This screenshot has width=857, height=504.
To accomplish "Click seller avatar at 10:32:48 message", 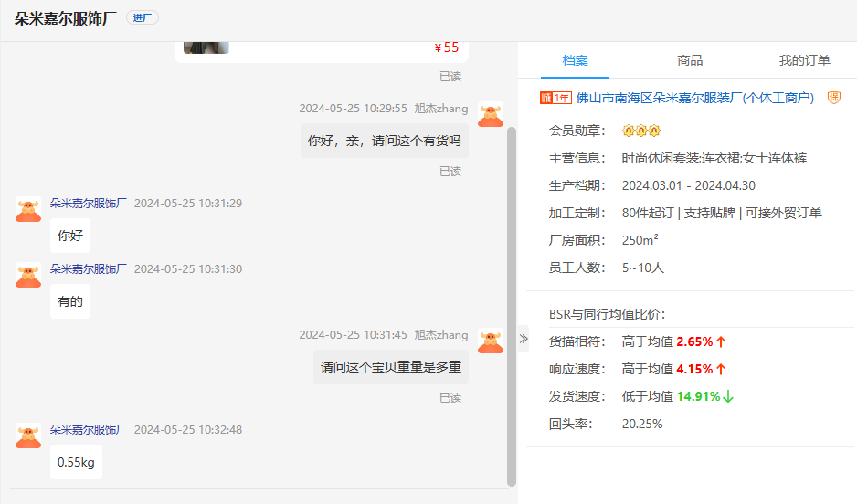I will point(28,436).
